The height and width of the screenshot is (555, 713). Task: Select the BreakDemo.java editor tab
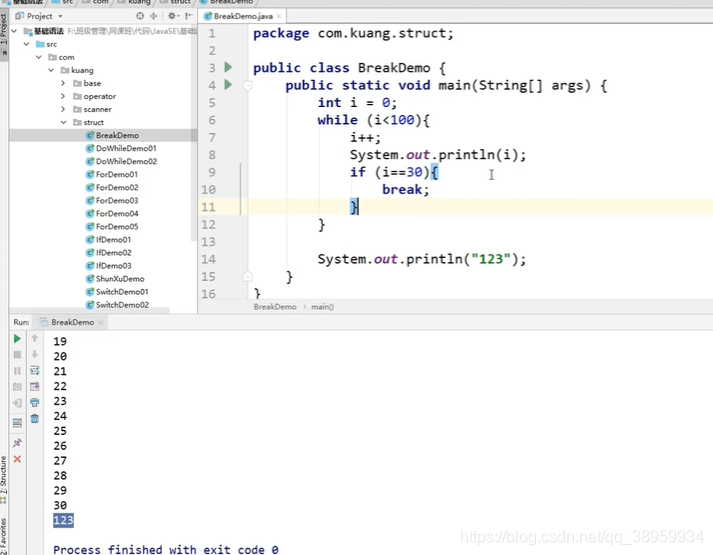pyautogui.click(x=242, y=16)
